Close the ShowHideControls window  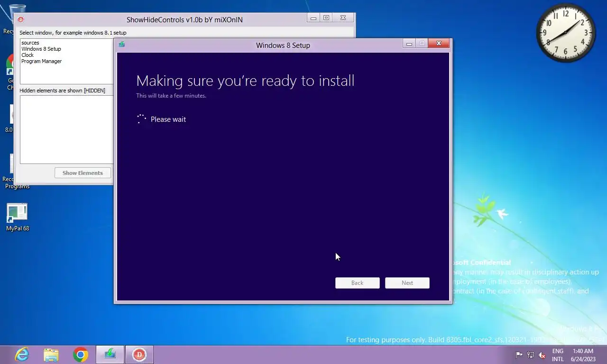coord(343,18)
